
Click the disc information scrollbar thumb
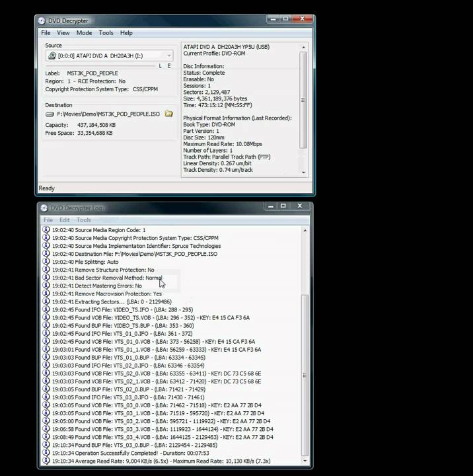pos(303,100)
